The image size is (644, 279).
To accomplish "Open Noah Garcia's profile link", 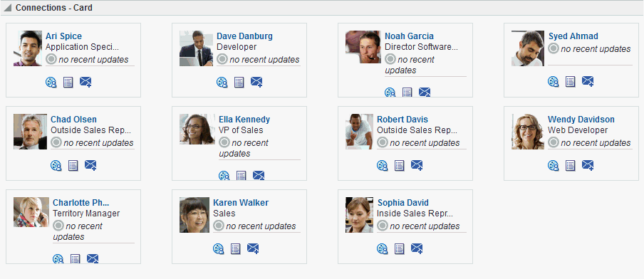I will pos(409,36).
